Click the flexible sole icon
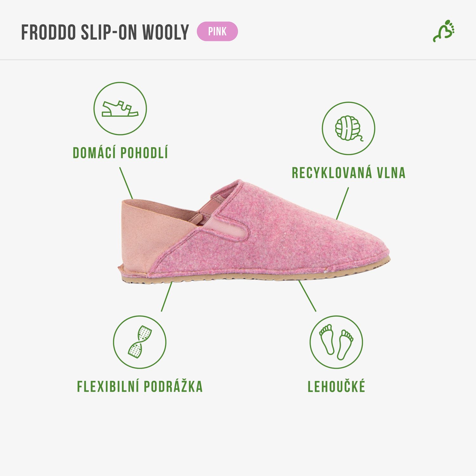The height and width of the screenshot is (476, 476). tap(140, 342)
